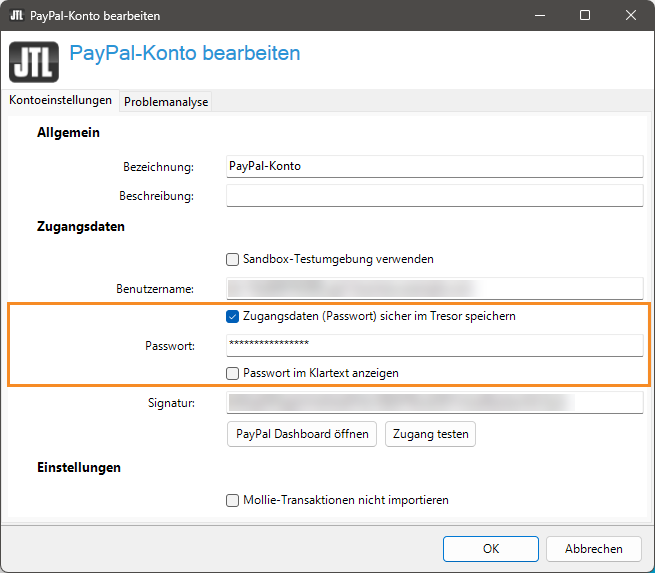Viewport: 655px width, 573px height.
Task: Confirm changes with the OK button
Action: point(490,548)
